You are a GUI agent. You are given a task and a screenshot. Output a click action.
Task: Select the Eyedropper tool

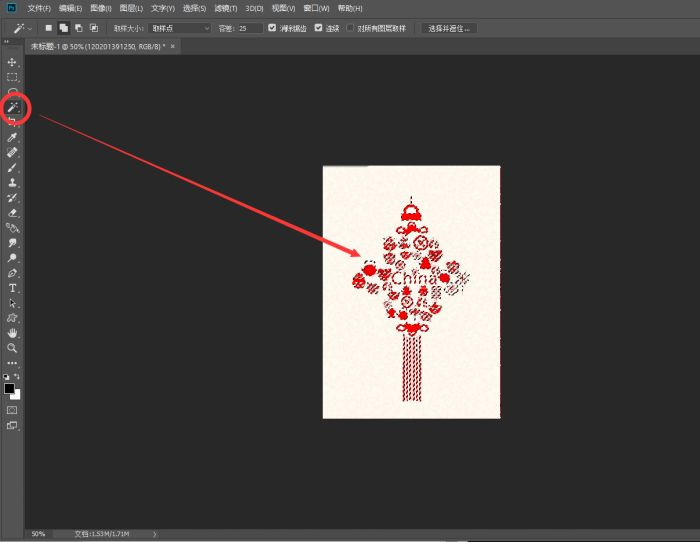pos(13,137)
